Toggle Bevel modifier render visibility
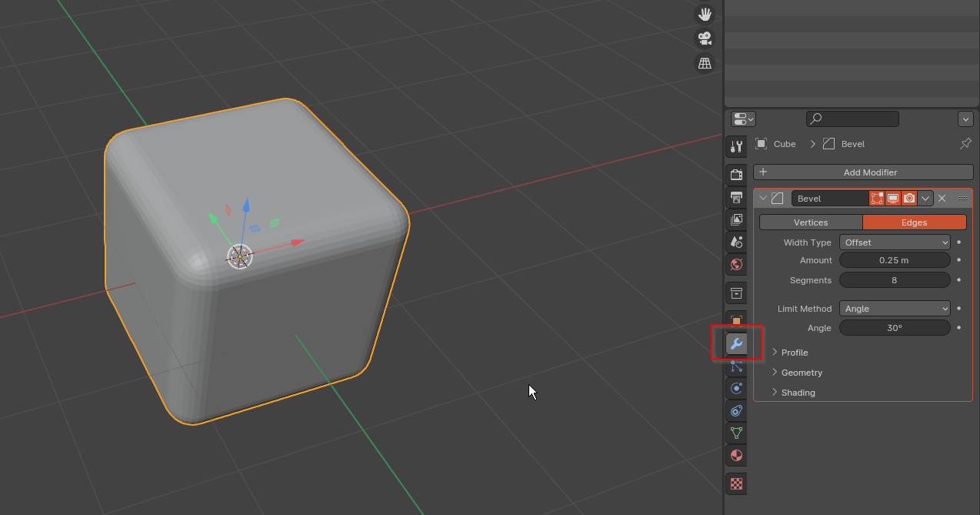The height and width of the screenshot is (515, 980). [909, 199]
